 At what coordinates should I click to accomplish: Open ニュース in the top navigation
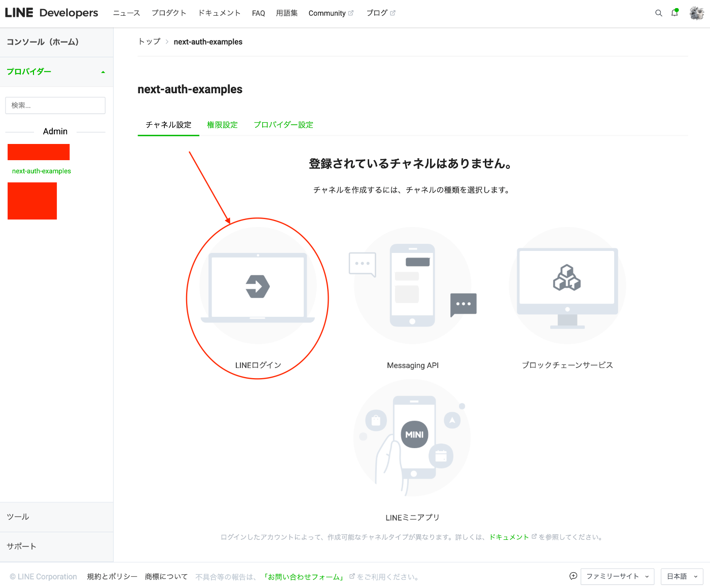[x=126, y=13]
